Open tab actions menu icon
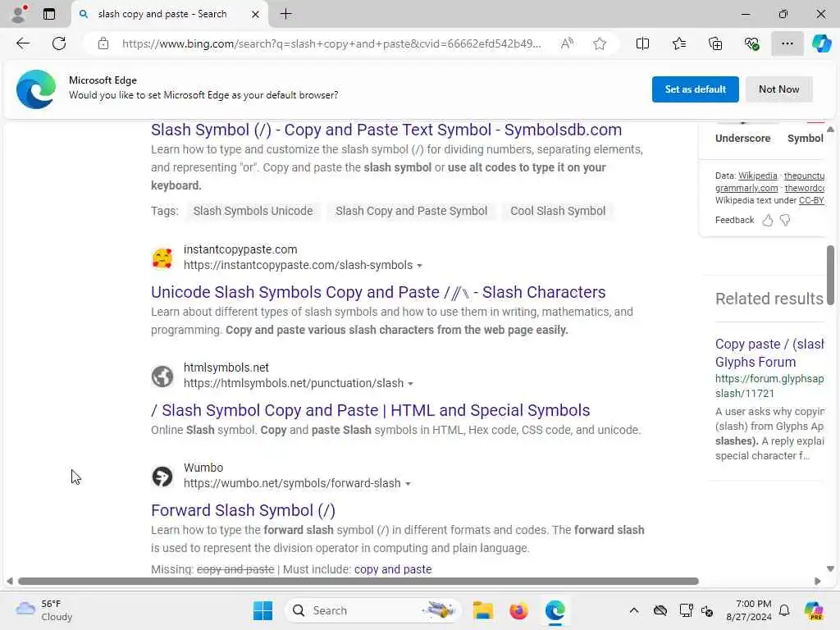 click(x=48, y=14)
